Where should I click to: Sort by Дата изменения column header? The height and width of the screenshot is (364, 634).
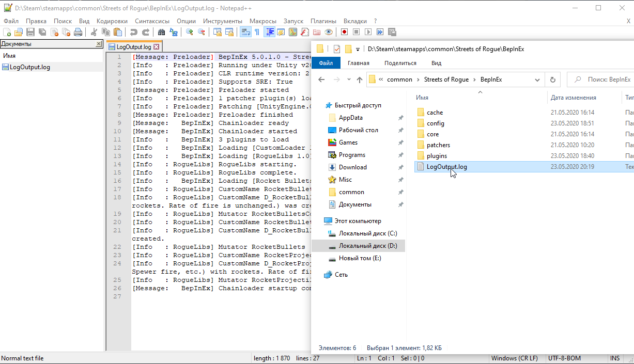pos(574,98)
